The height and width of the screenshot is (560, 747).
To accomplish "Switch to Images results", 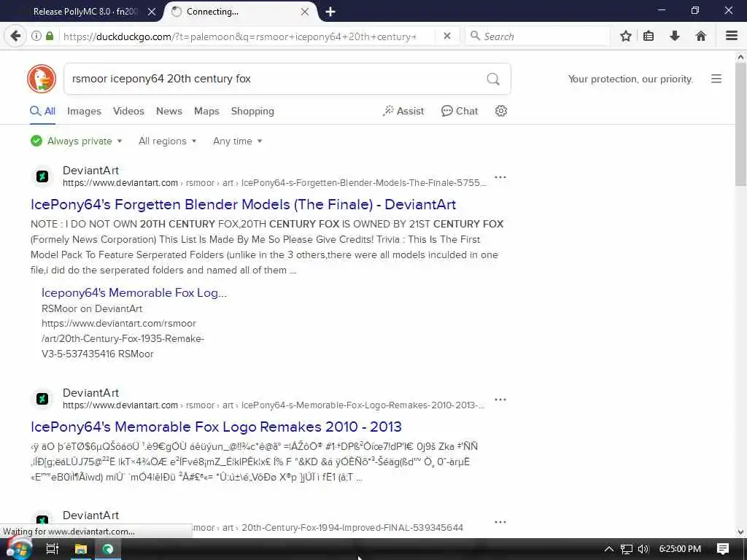I will [84, 111].
